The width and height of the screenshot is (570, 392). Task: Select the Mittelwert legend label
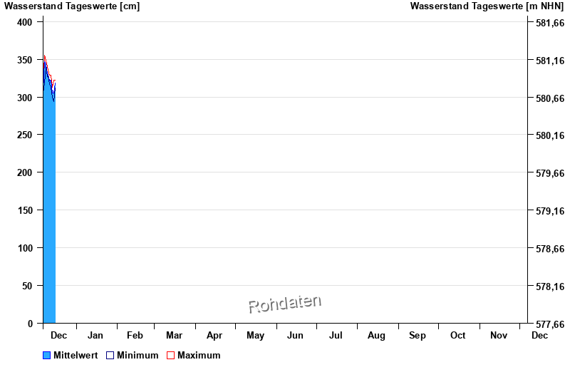[76, 356]
